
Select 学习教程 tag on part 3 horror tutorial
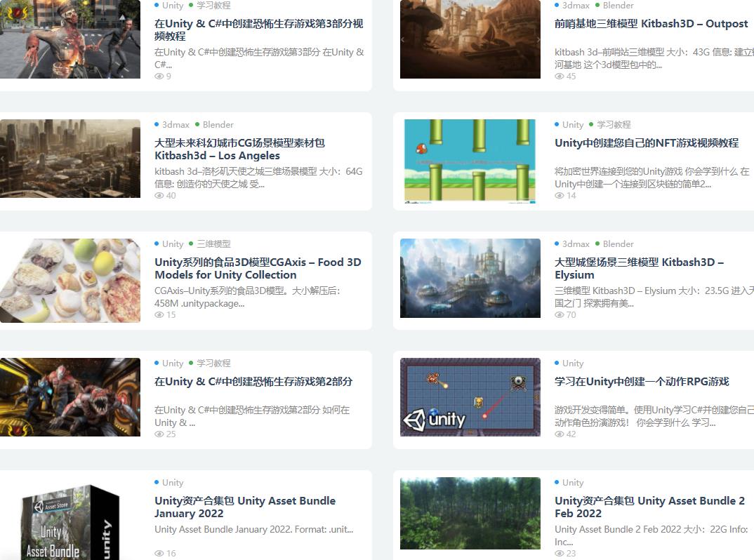click(213, 6)
